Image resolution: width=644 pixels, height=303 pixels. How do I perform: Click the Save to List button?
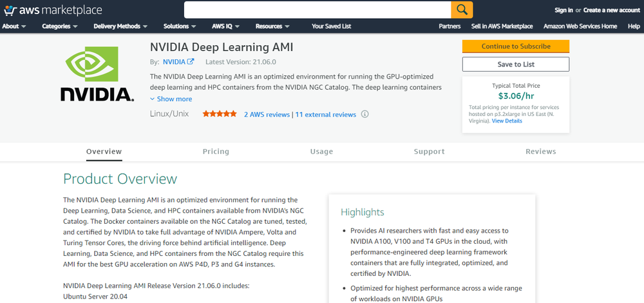pos(516,64)
